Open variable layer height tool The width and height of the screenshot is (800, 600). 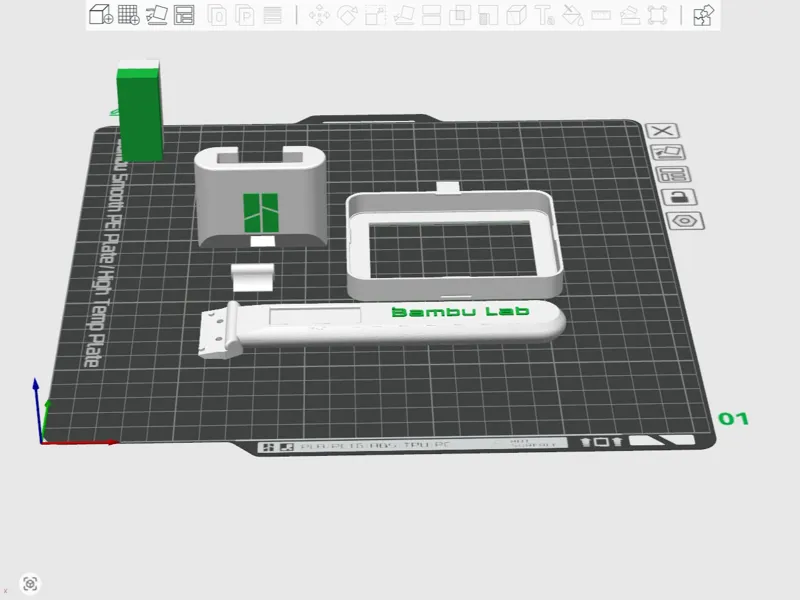pos(273,15)
